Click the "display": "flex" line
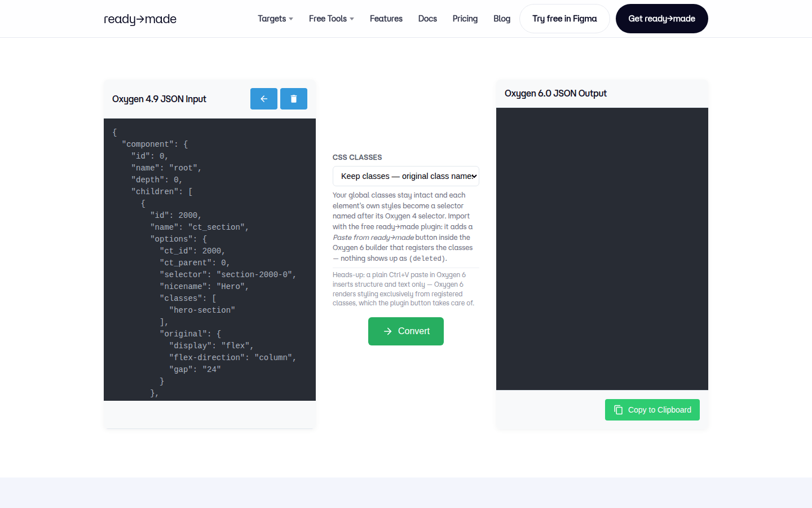 tap(211, 345)
